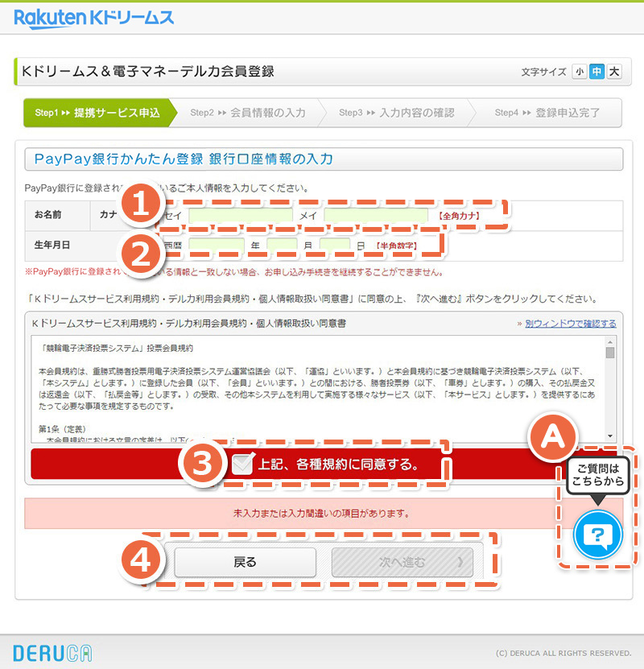644x669 pixels.
Task: Focus the セイ name input field
Action: click(241, 216)
